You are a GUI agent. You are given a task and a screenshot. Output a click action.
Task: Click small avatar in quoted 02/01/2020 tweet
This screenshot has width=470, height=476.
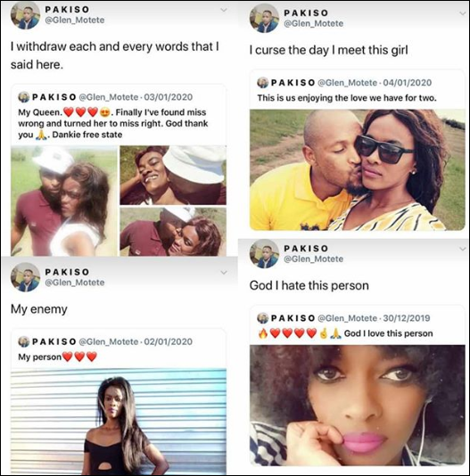coord(24,341)
